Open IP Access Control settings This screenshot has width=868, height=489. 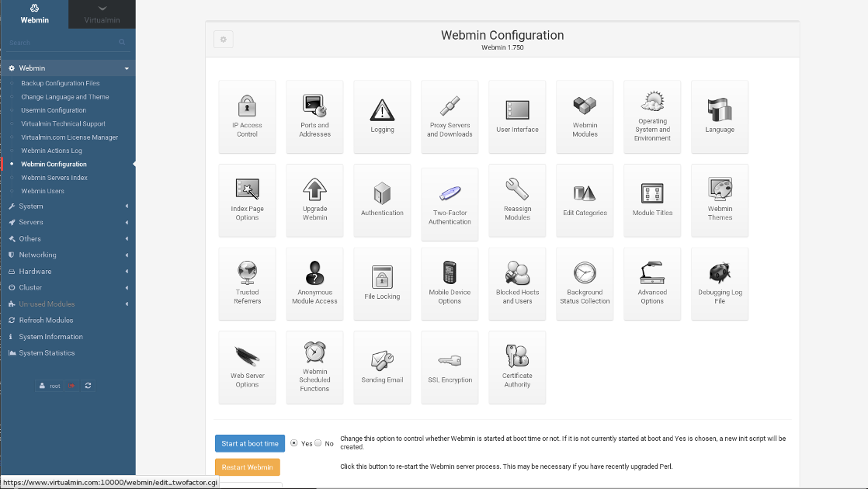[x=247, y=116]
